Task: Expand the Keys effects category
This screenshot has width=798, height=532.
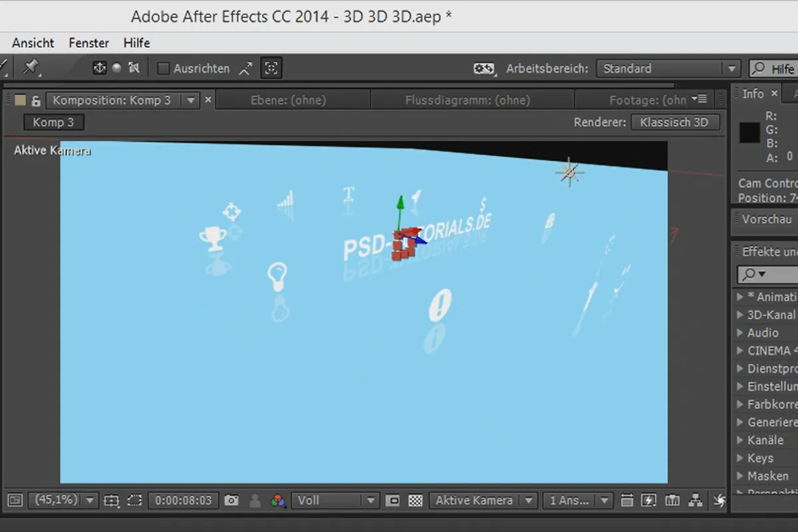Action: [740, 458]
